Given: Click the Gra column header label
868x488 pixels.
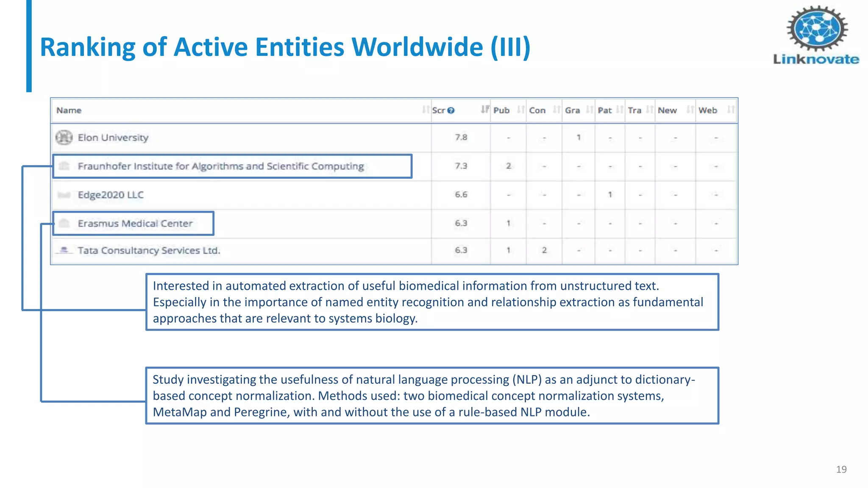Looking at the screenshot, I should tap(572, 111).
